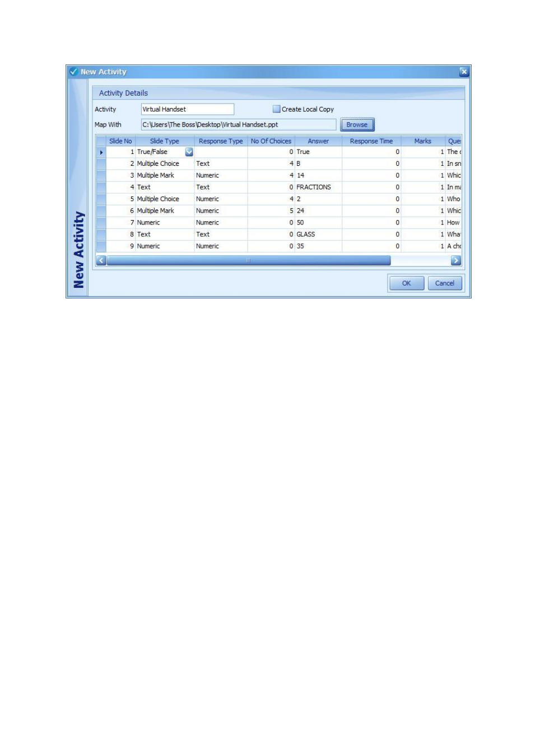Click question cell starting 'Who'
Viewport: 535px width, 756px height.
[x=453, y=199]
